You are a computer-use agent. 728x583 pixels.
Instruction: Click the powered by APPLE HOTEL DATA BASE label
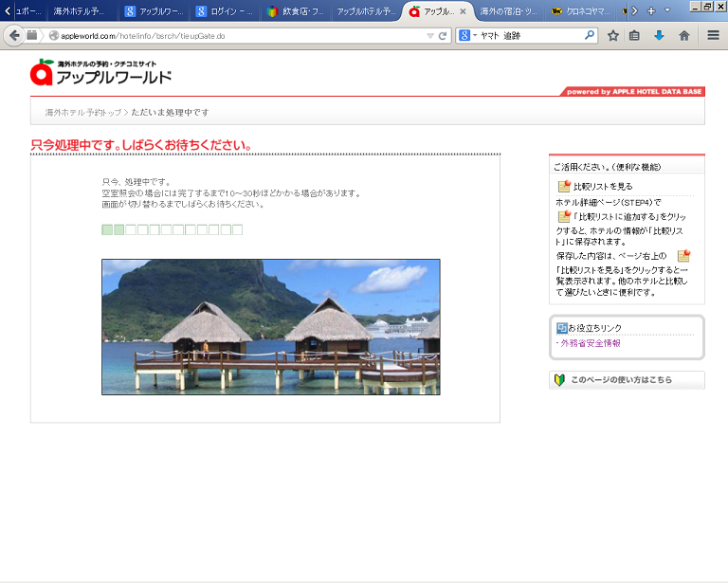634,91
